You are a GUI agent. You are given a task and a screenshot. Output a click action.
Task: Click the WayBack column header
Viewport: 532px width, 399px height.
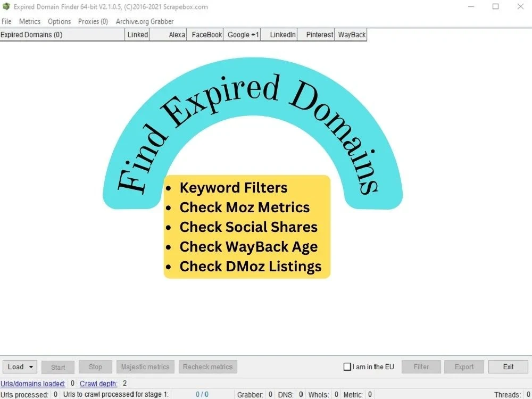pyautogui.click(x=351, y=35)
